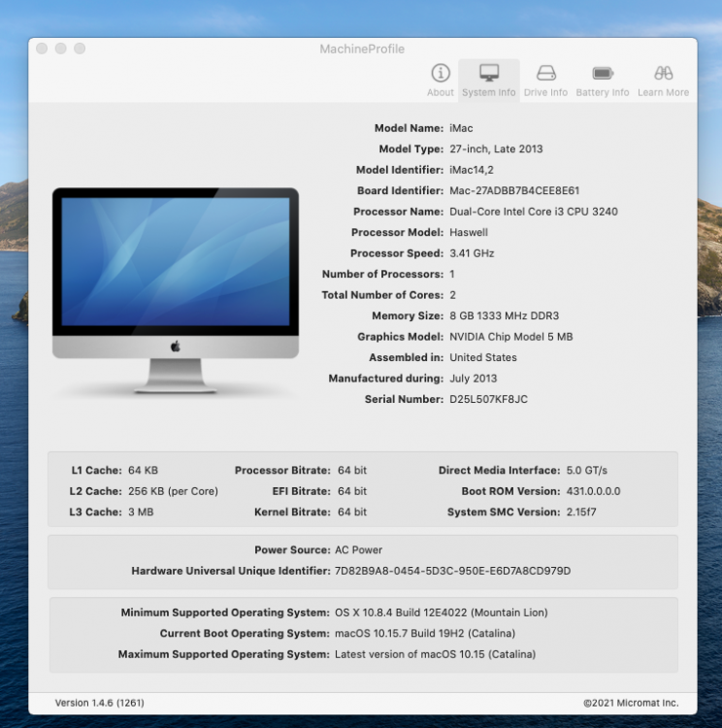Click the Total Number of Cores value 2
This screenshot has height=728, width=722.
pos(452,295)
